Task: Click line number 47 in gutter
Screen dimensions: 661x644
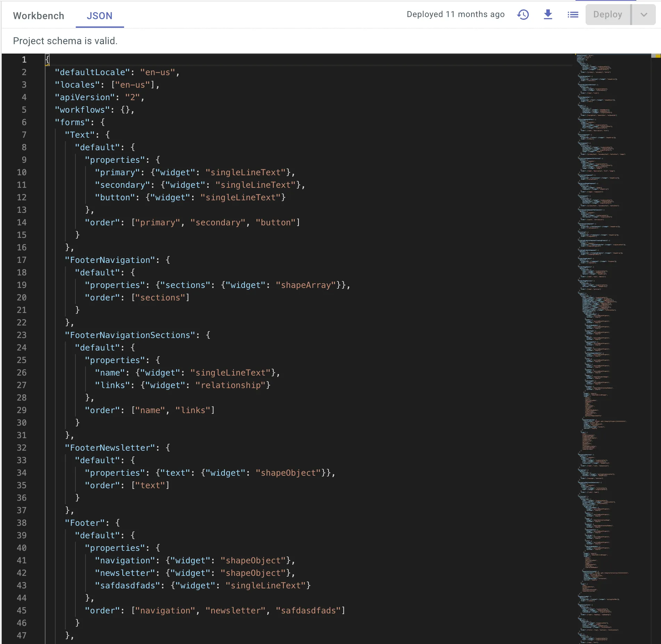Action: (22, 636)
